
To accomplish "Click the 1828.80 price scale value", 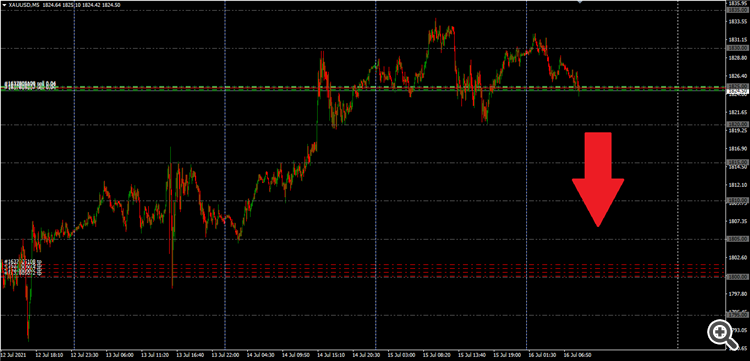I will pyautogui.click(x=737, y=58).
